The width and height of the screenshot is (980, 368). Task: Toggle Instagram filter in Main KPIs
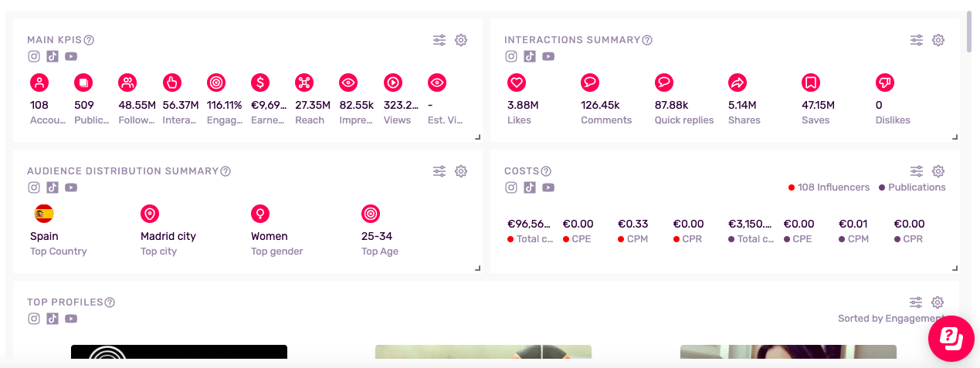(34, 56)
